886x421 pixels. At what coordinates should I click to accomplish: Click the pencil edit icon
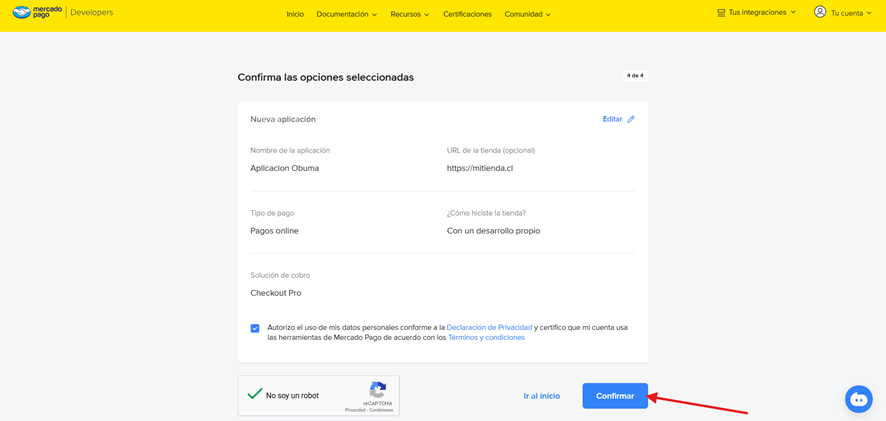631,119
